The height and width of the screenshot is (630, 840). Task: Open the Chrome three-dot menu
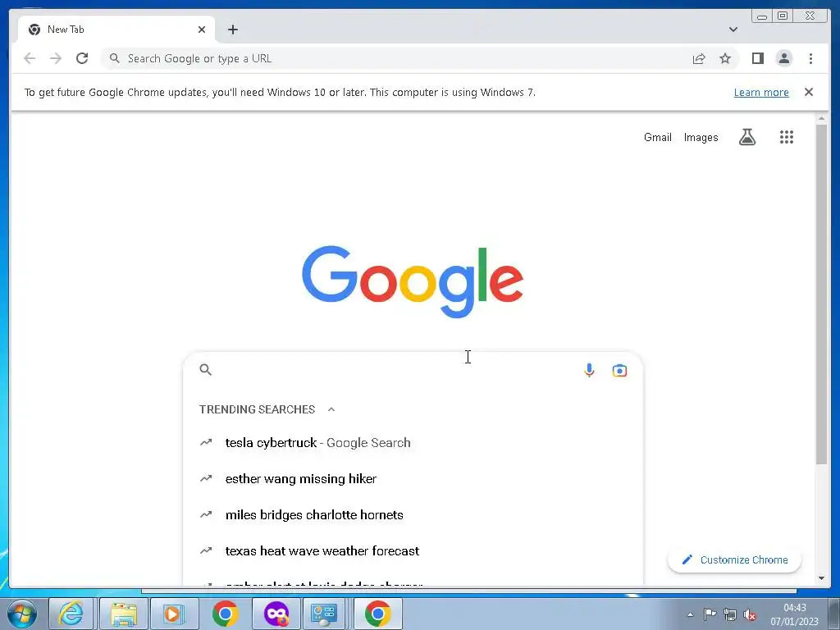(810, 58)
